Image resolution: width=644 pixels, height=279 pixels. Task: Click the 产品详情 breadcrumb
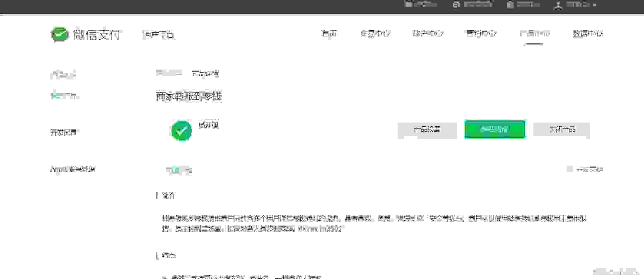point(205,74)
